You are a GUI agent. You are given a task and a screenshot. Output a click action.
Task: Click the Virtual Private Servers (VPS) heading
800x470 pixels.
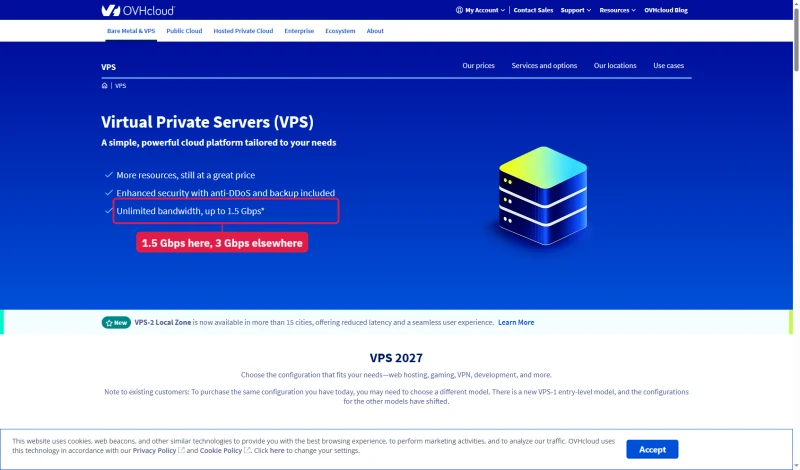click(207, 122)
